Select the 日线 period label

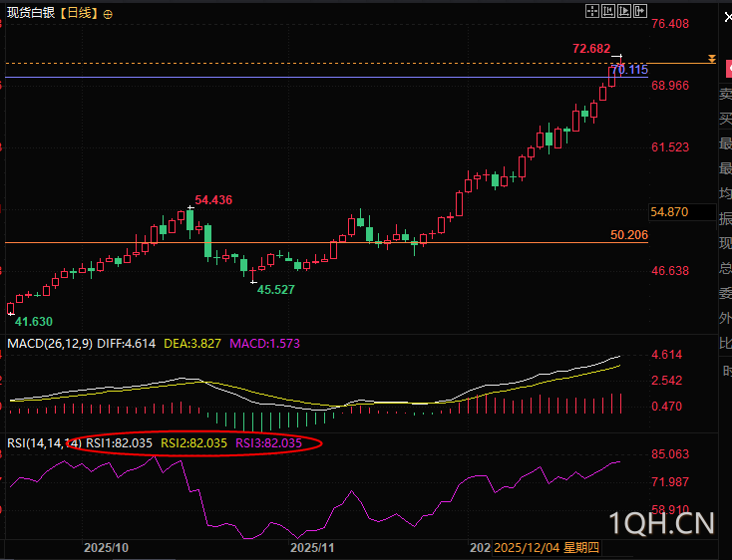point(80,13)
